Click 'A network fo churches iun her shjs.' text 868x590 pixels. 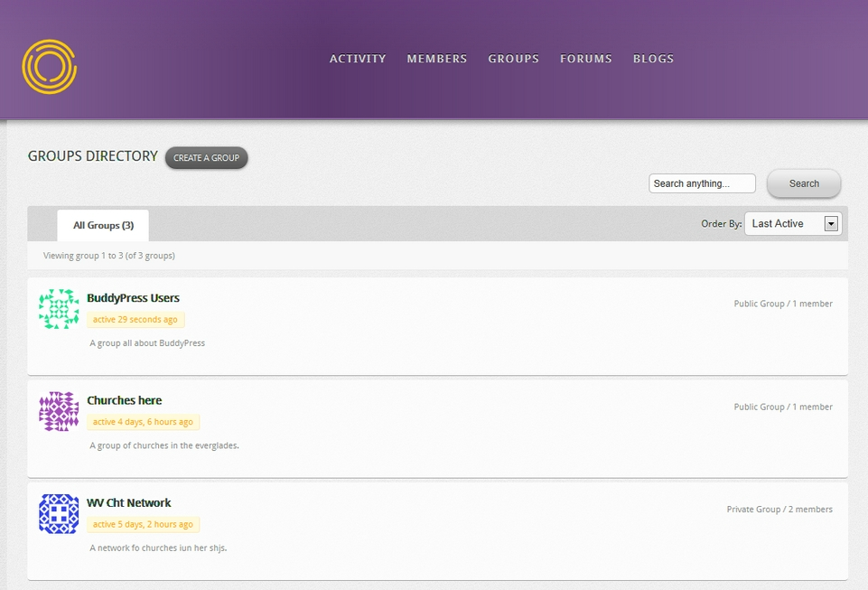158,548
